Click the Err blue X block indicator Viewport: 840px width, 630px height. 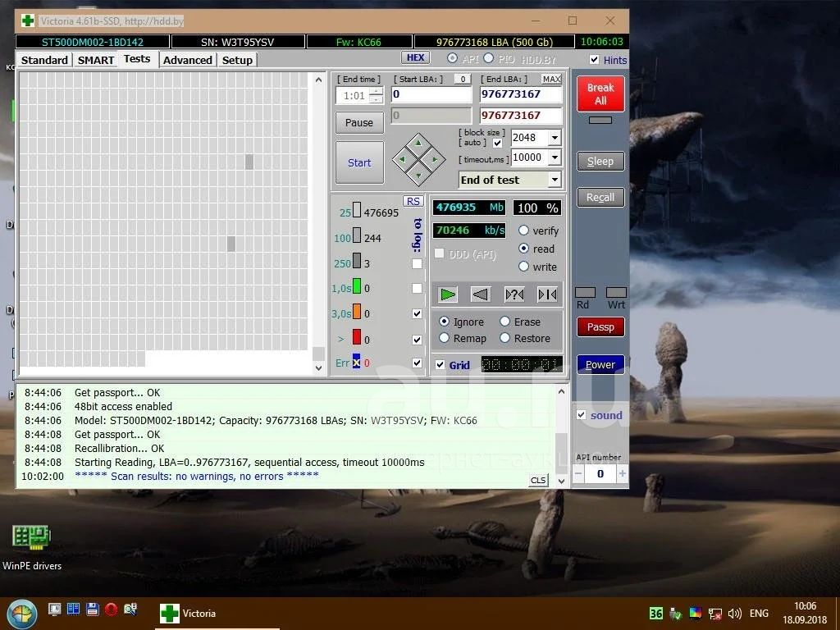356,362
